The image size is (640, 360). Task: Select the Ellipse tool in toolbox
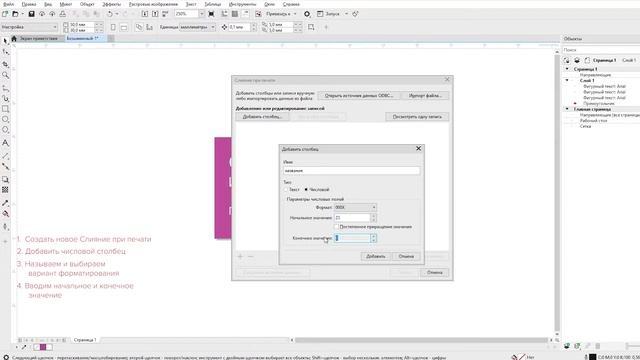click(5, 119)
